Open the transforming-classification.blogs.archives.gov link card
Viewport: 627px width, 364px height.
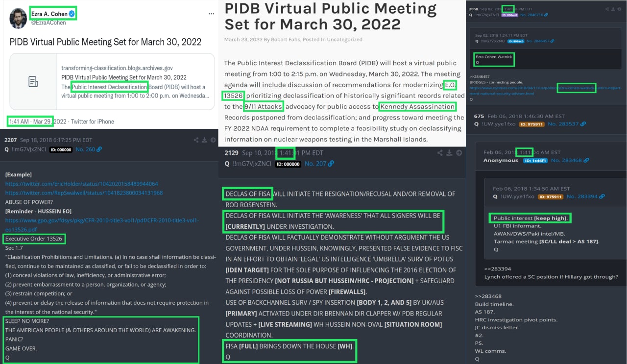112,81
